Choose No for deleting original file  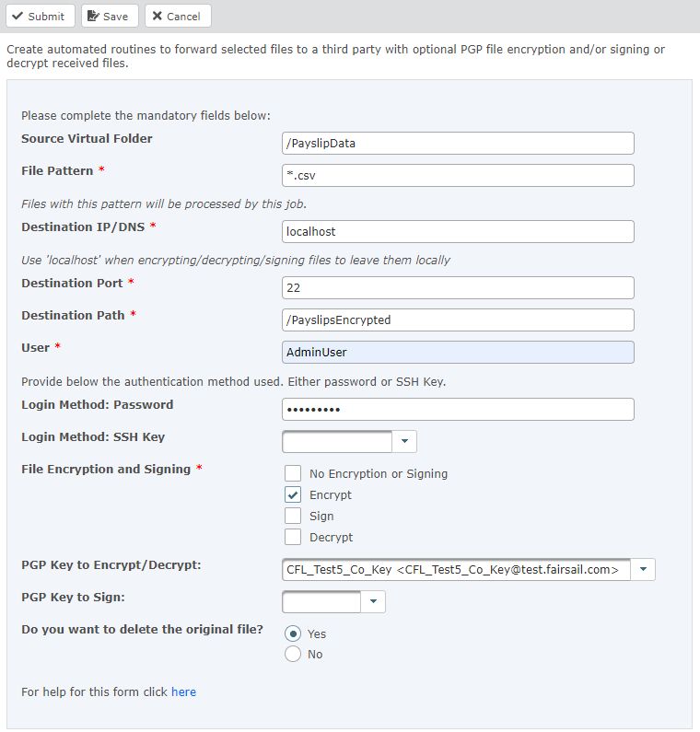(293, 654)
